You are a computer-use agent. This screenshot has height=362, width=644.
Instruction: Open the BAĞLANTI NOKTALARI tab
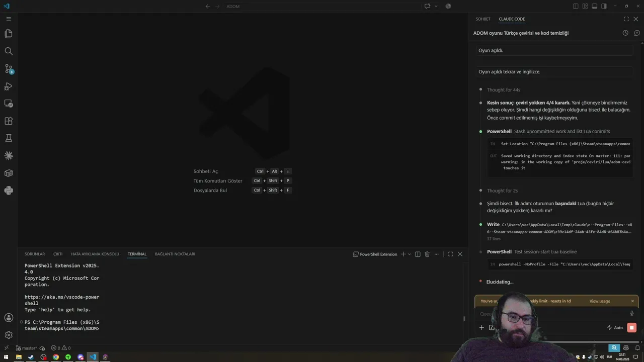click(x=175, y=254)
